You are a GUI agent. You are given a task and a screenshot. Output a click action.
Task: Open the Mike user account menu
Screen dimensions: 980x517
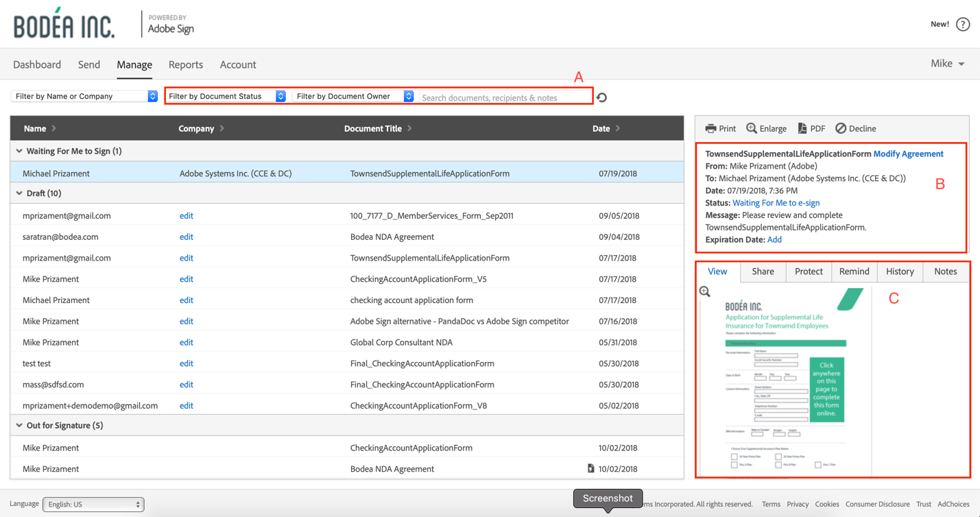point(947,64)
